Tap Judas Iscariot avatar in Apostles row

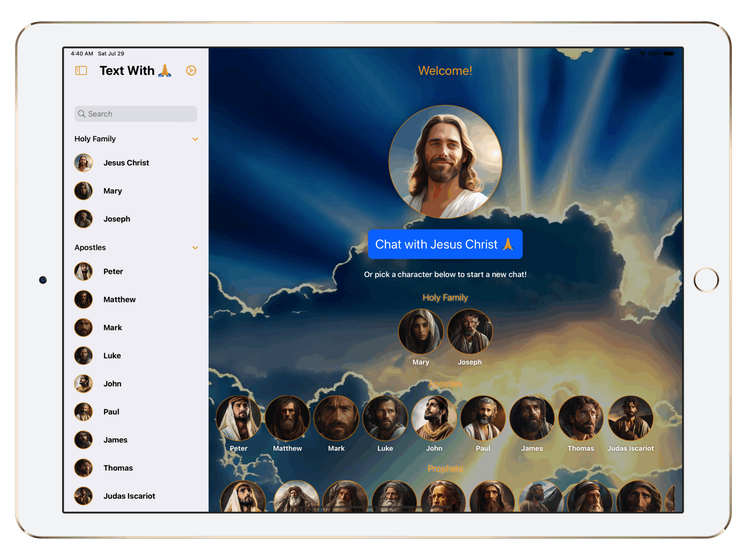(630, 418)
